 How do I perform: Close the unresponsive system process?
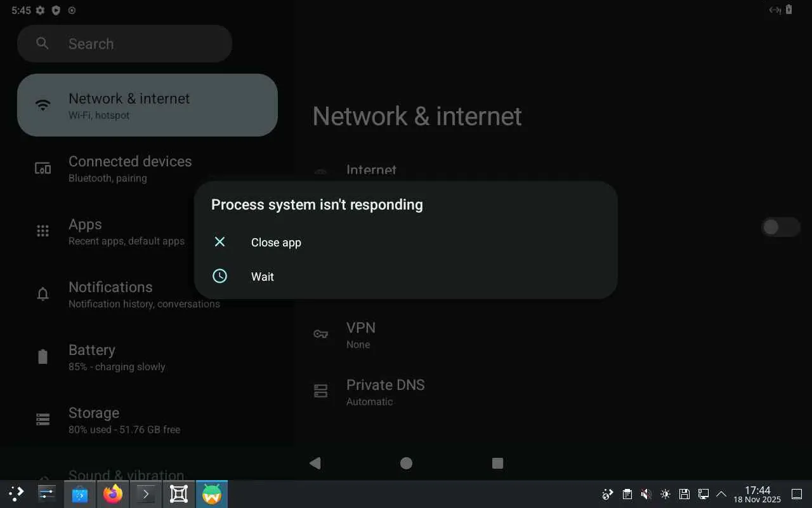405,242
